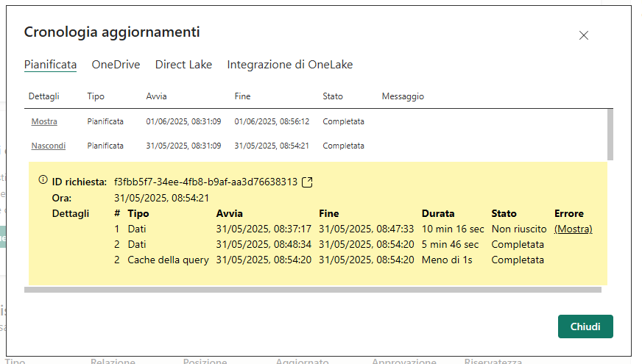Click the Cronologia aggiornamenti title
The width and height of the screenshot is (642, 364).
(x=112, y=32)
